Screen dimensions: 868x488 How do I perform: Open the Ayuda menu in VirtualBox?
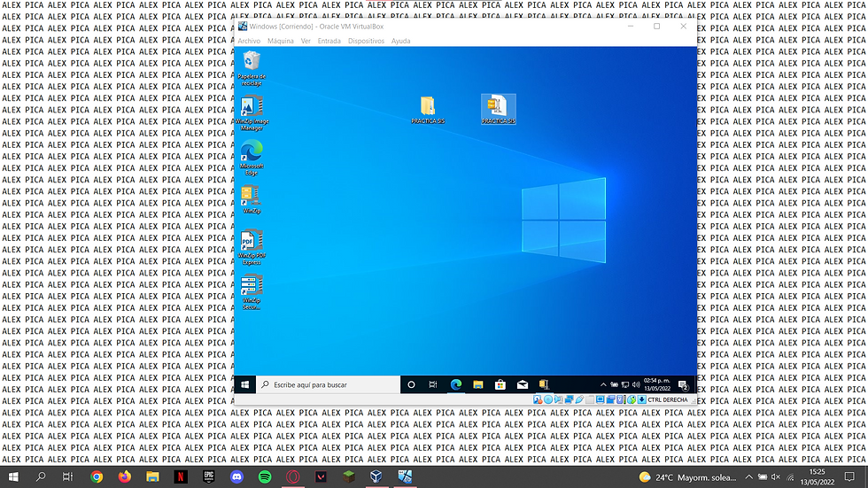[400, 41]
